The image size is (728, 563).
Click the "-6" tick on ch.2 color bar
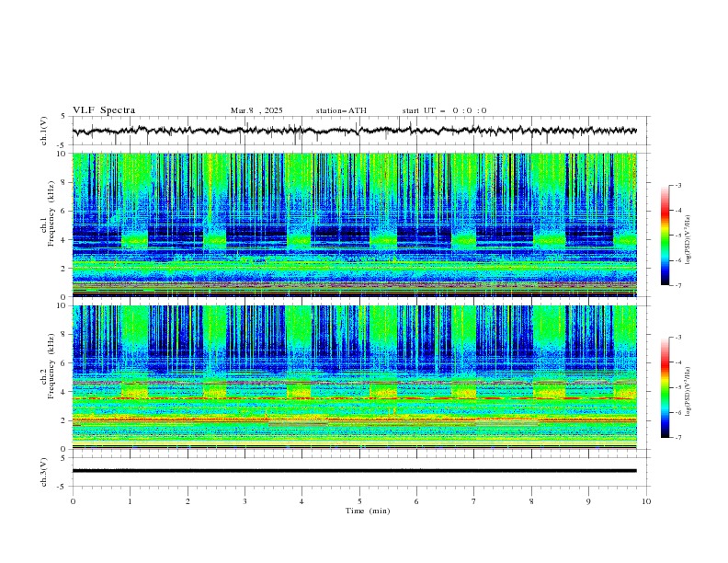(677, 412)
